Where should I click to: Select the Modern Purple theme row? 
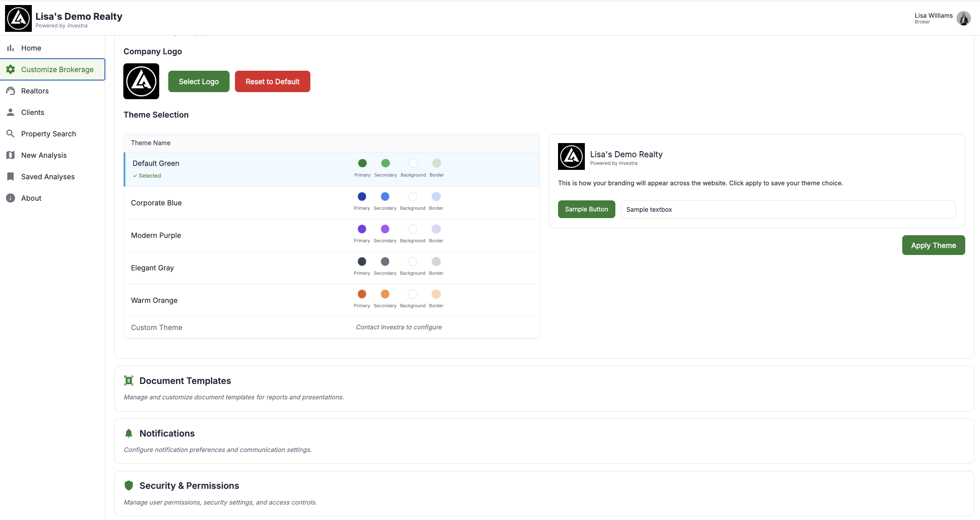click(x=156, y=236)
